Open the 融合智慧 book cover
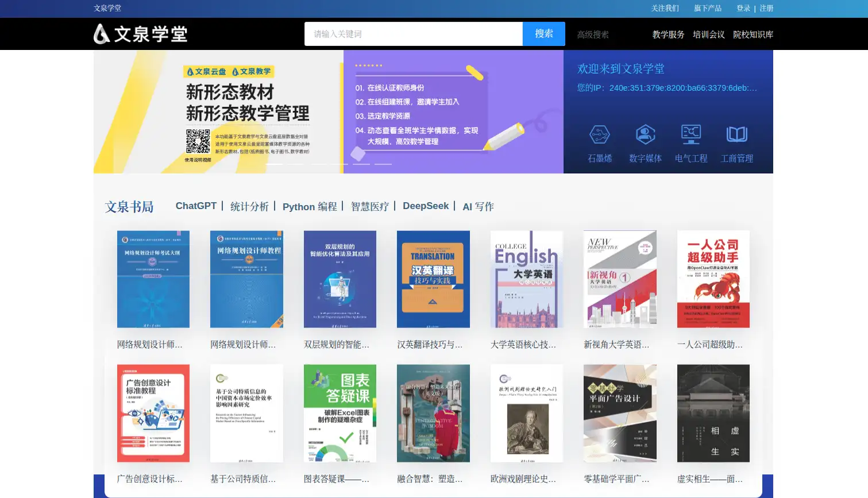 click(433, 414)
